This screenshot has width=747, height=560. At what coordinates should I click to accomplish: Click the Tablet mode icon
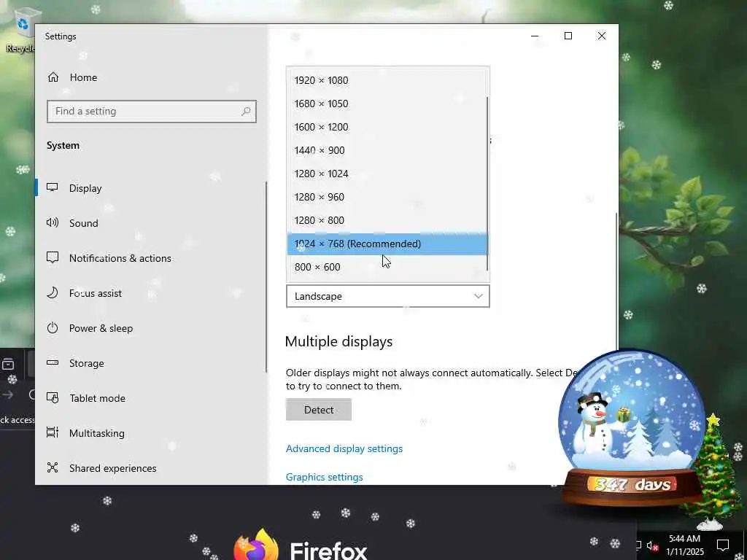[53, 397]
